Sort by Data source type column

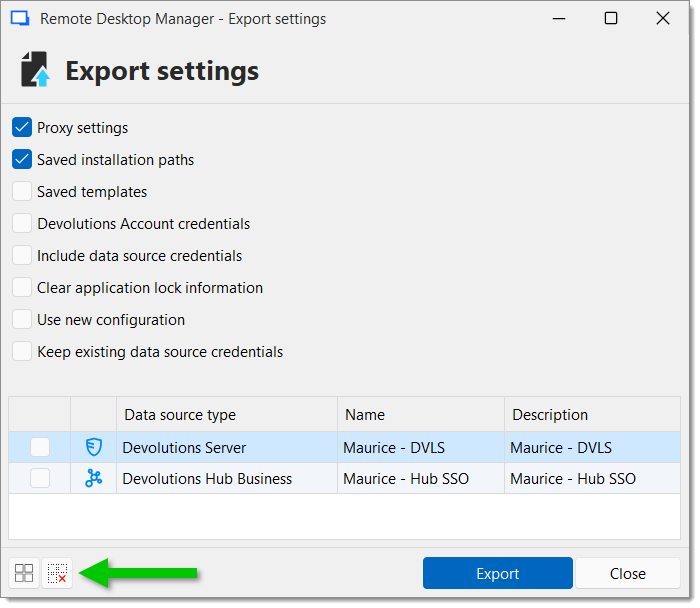226,415
